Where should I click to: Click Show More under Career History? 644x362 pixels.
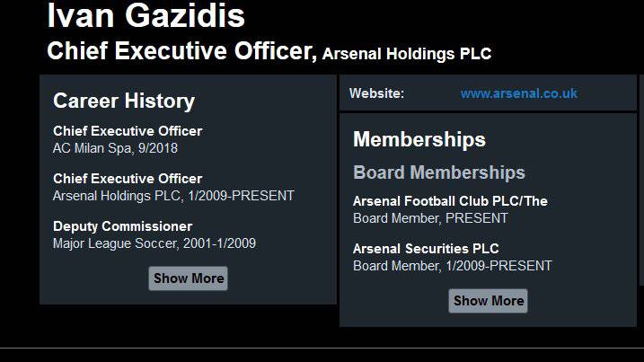(188, 278)
